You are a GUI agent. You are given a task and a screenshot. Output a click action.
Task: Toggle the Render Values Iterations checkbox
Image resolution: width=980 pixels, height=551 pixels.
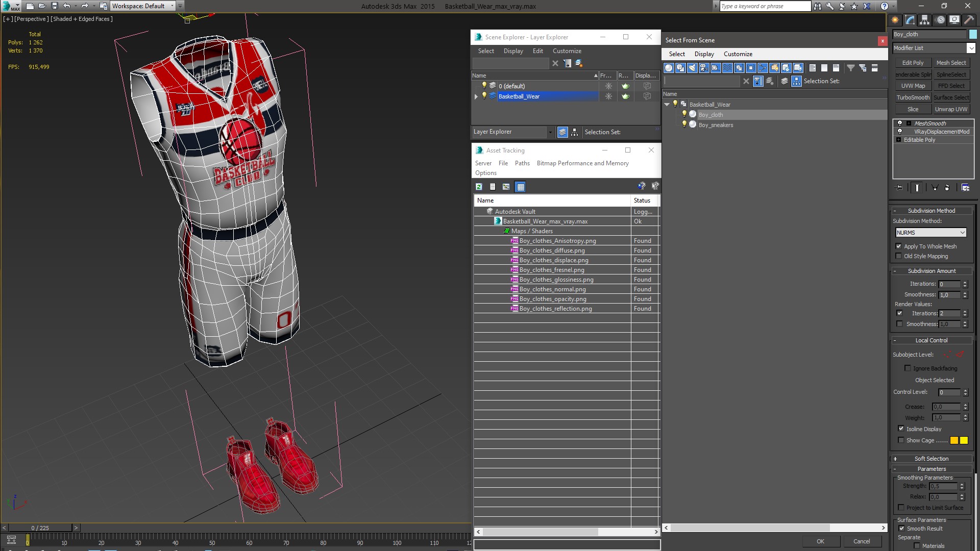[899, 313]
